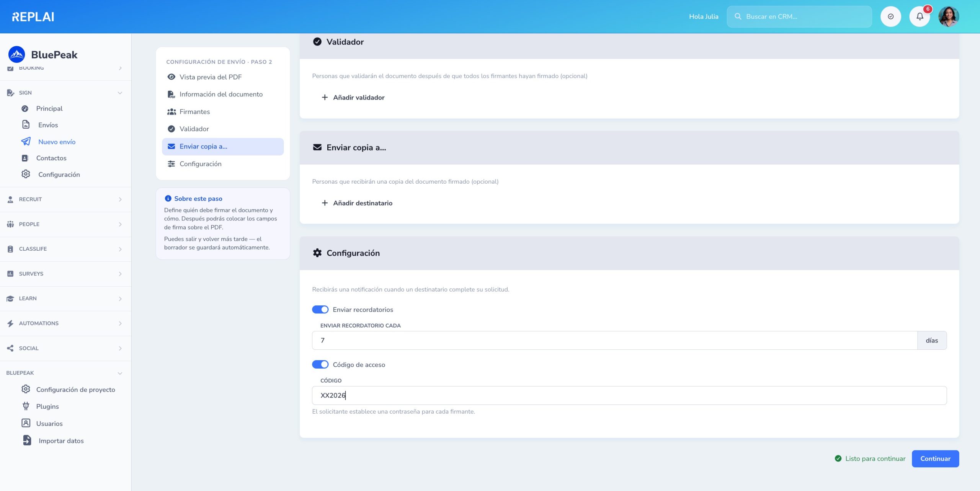Select Validador in step list

point(223,129)
